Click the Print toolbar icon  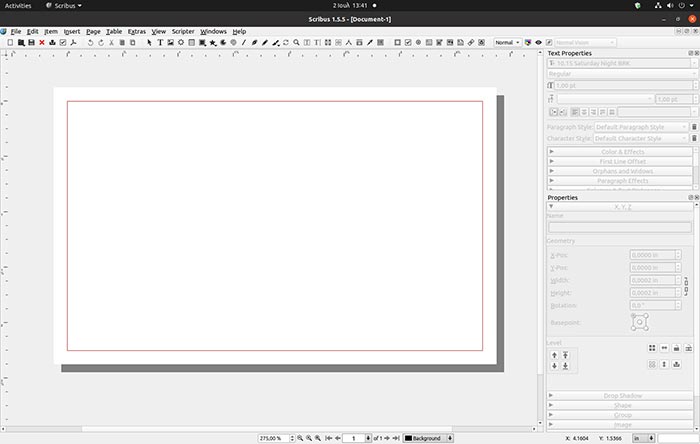(52, 42)
